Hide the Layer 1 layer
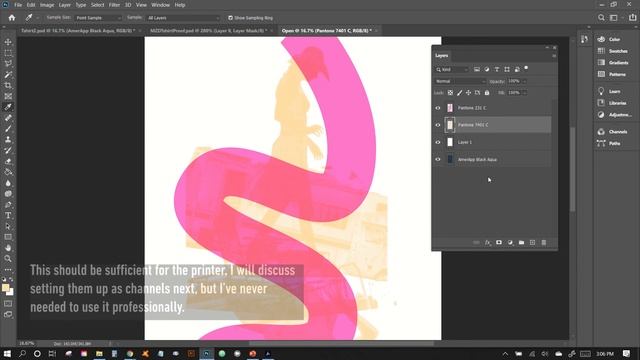 438,142
